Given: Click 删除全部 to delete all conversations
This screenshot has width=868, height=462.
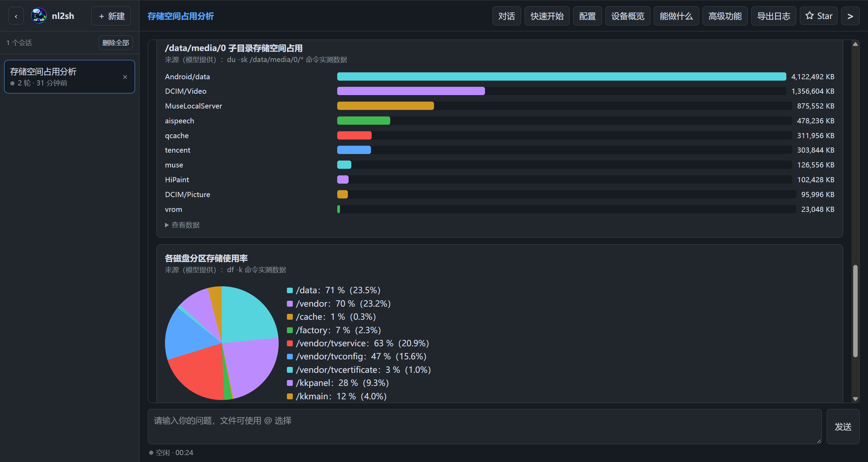Looking at the screenshot, I should (x=115, y=43).
